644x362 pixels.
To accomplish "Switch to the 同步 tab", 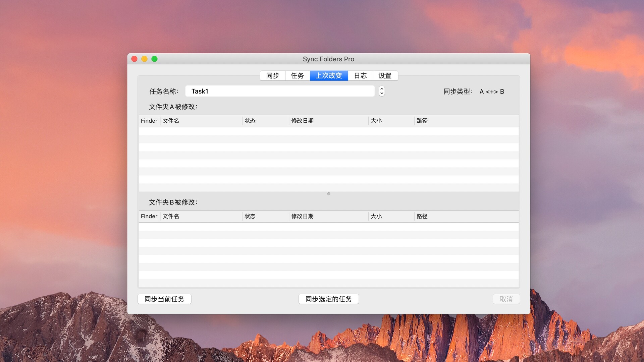I will tap(273, 76).
